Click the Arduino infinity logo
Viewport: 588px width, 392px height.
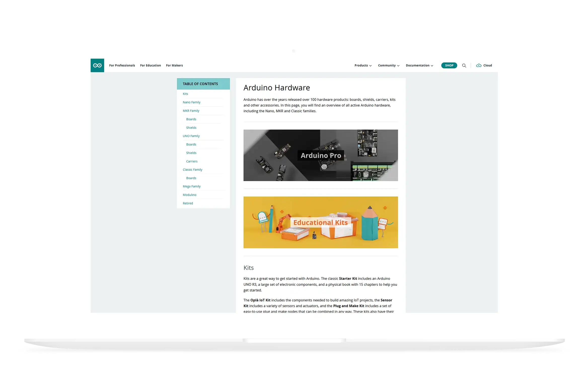(97, 65)
